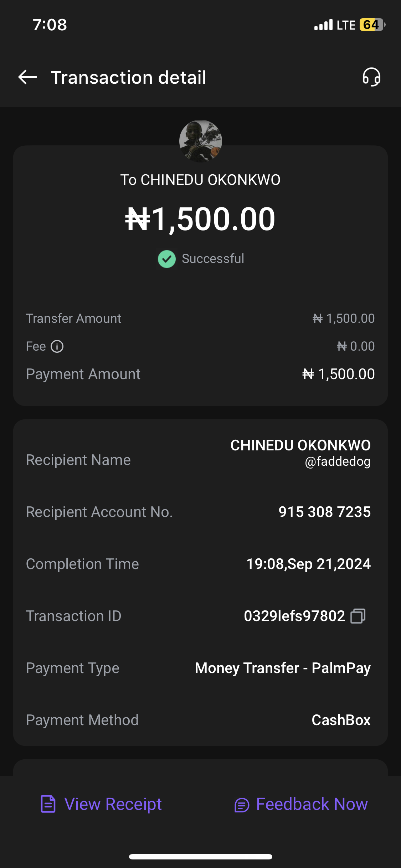Tap the battery indicator in status bar

tap(372, 25)
